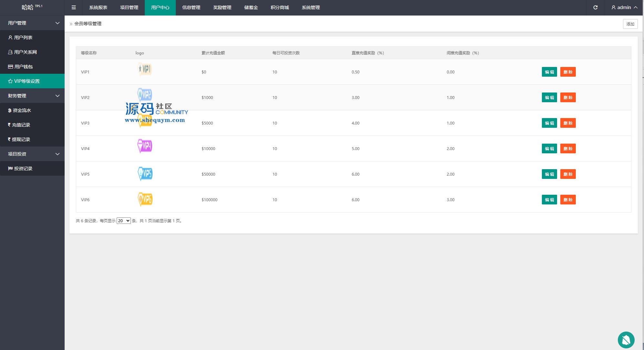Click the VIP6 gold logo icon

point(145,199)
